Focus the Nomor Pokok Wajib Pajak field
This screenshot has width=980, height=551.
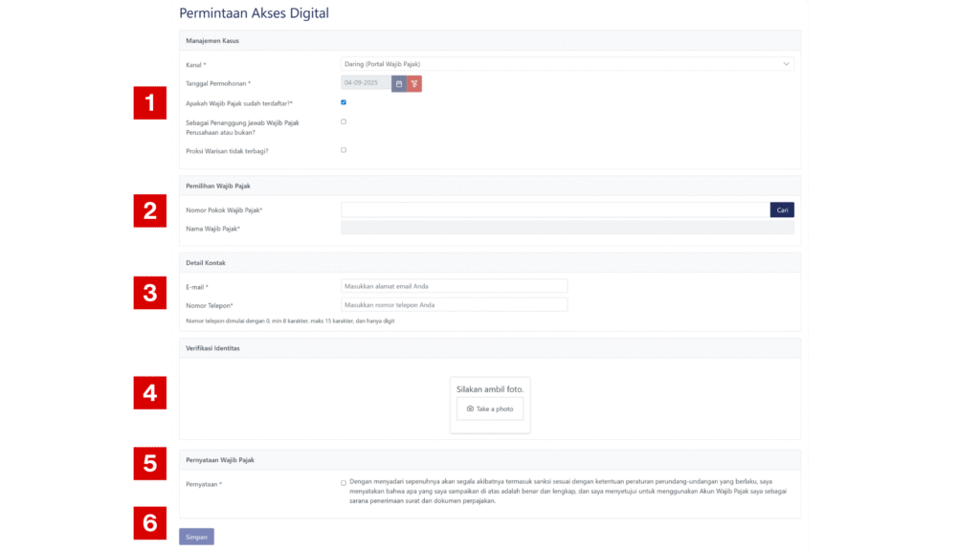click(x=555, y=209)
